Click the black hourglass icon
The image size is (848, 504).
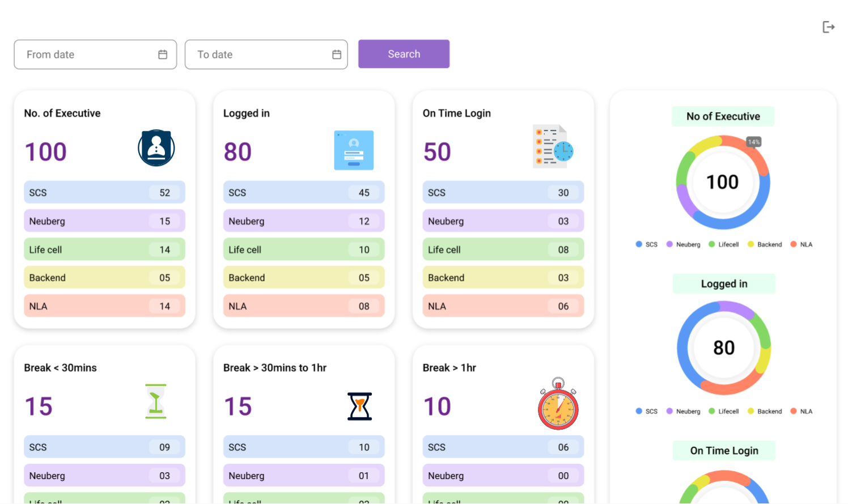359,406
